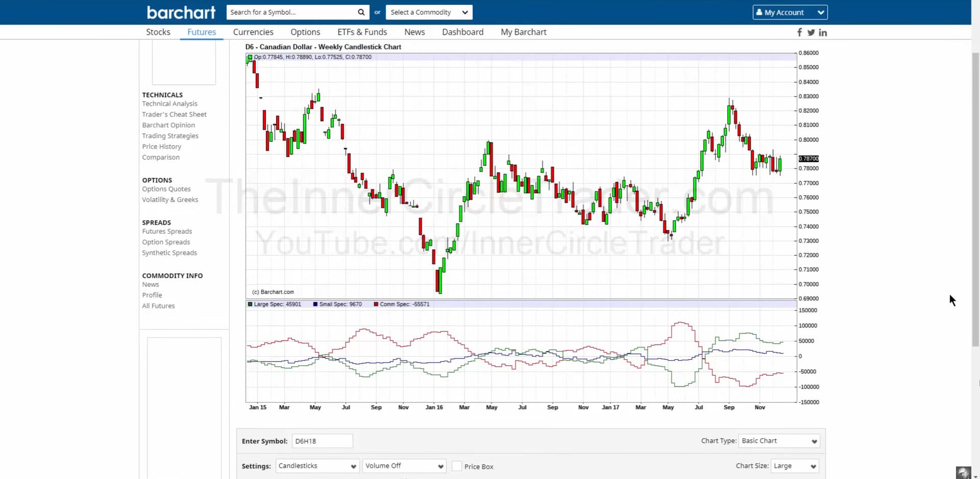Click the page vertical scrollbar thumb
The width and height of the screenshot is (980, 479).
pos(975,199)
